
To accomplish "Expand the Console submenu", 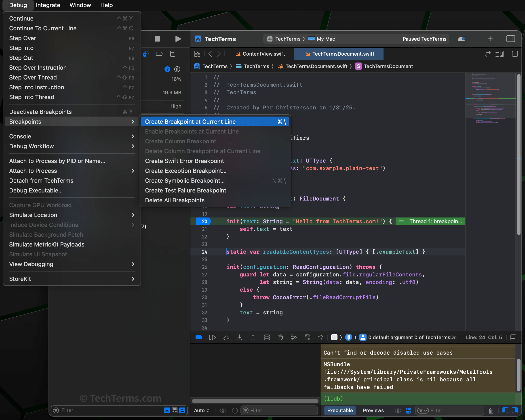I will 72,136.
